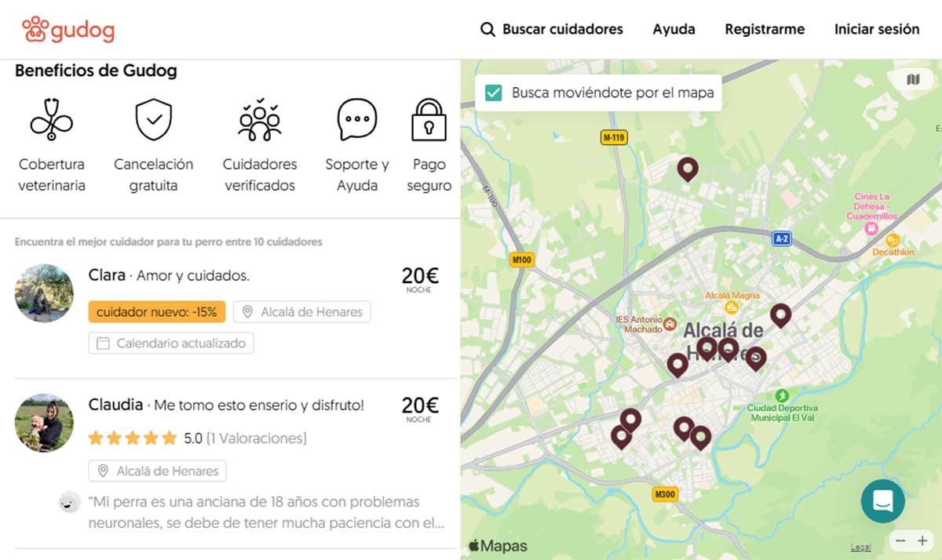Click the Cobertura veterinaria stethoscope icon

[x=52, y=120]
